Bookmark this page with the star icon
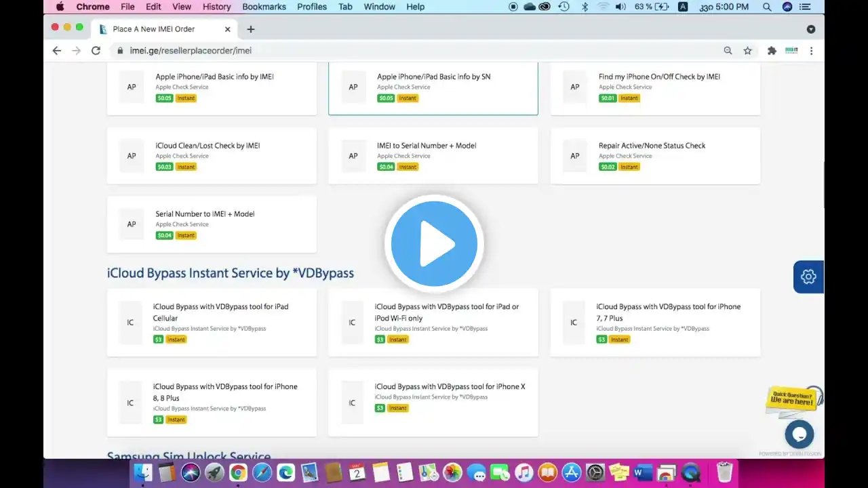Viewport: 868px width, 488px height. 747,50
